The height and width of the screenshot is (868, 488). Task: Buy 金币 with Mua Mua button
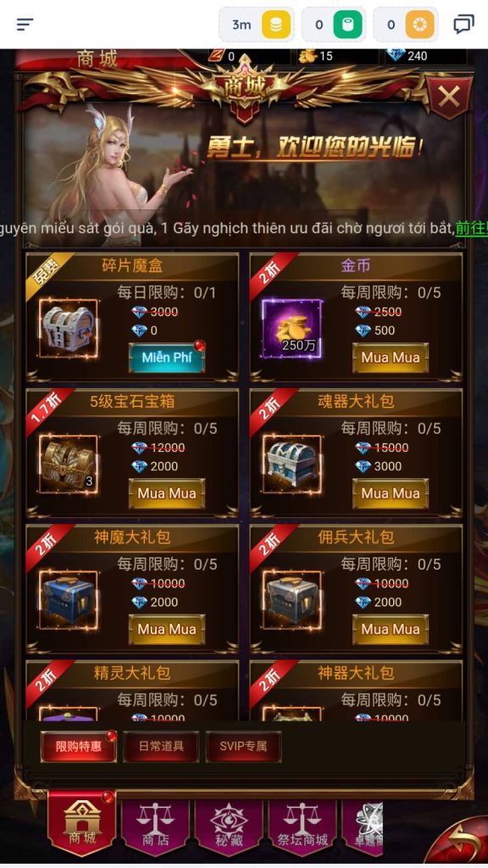[390, 358]
